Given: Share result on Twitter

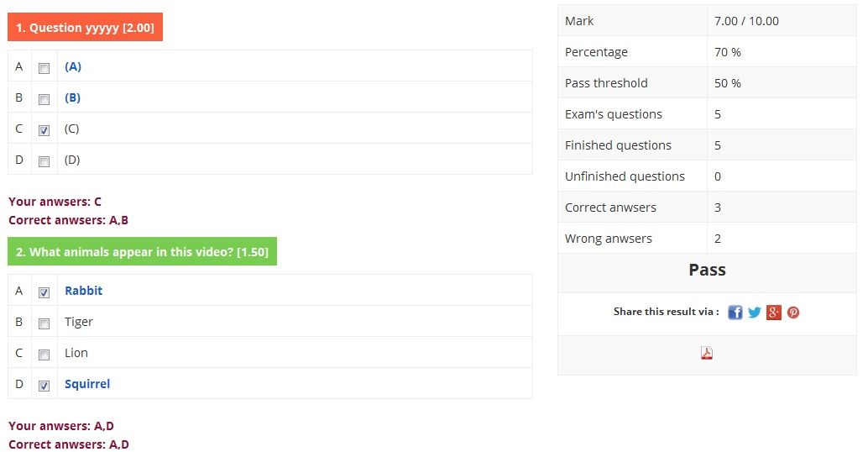Looking at the screenshot, I should click(755, 313).
